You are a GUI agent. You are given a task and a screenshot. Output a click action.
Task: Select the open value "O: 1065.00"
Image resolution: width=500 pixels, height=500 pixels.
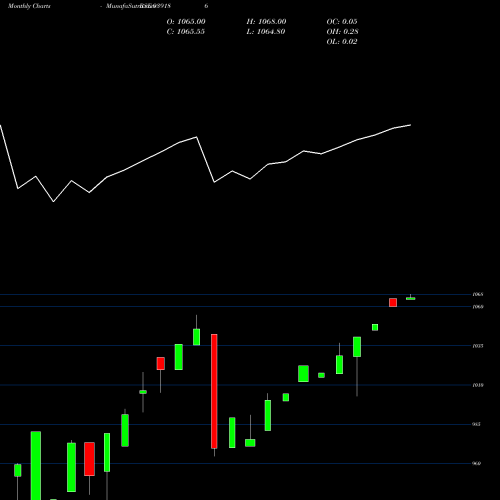(186, 22)
